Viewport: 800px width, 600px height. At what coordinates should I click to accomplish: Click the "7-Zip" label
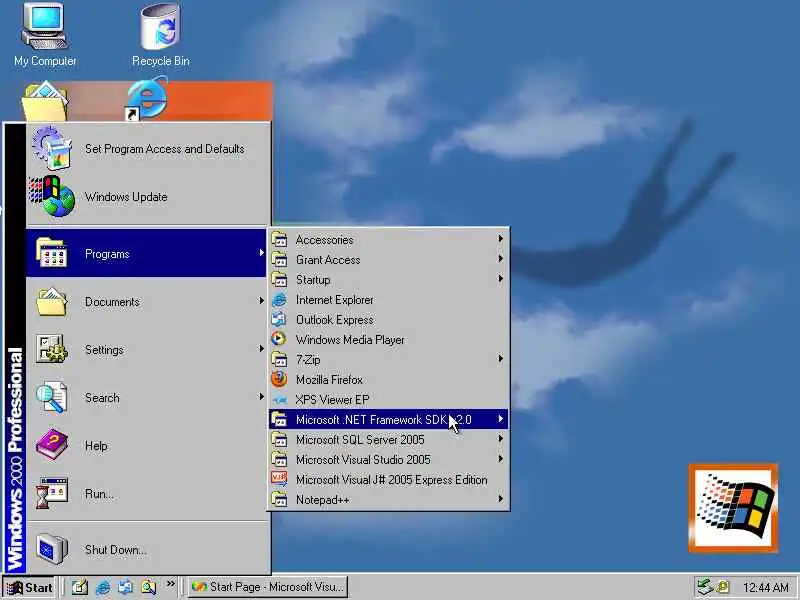click(x=308, y=360)
